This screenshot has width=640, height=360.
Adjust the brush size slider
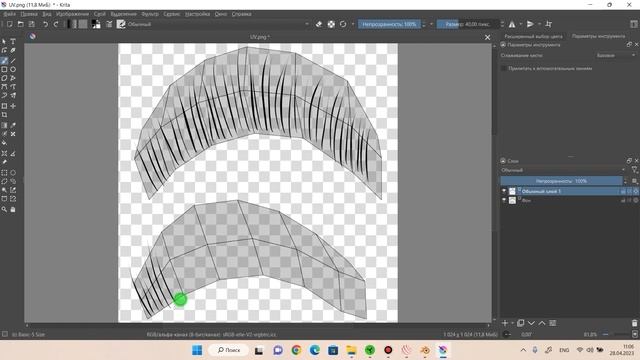(468, 24)
